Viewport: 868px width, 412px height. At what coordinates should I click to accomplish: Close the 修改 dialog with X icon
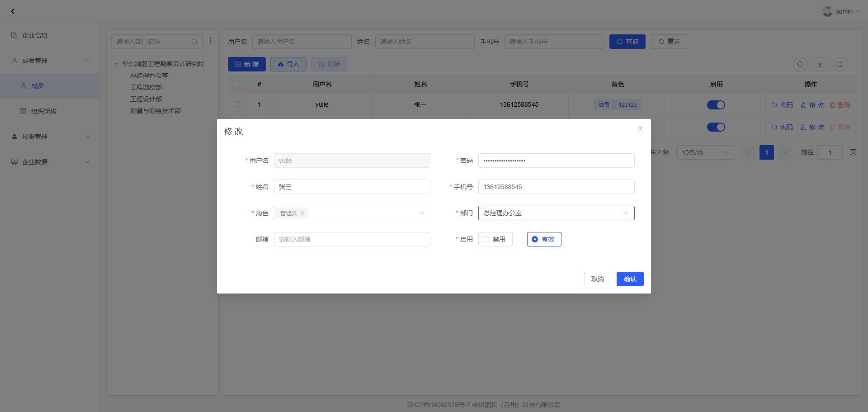[x=640, y=128]
